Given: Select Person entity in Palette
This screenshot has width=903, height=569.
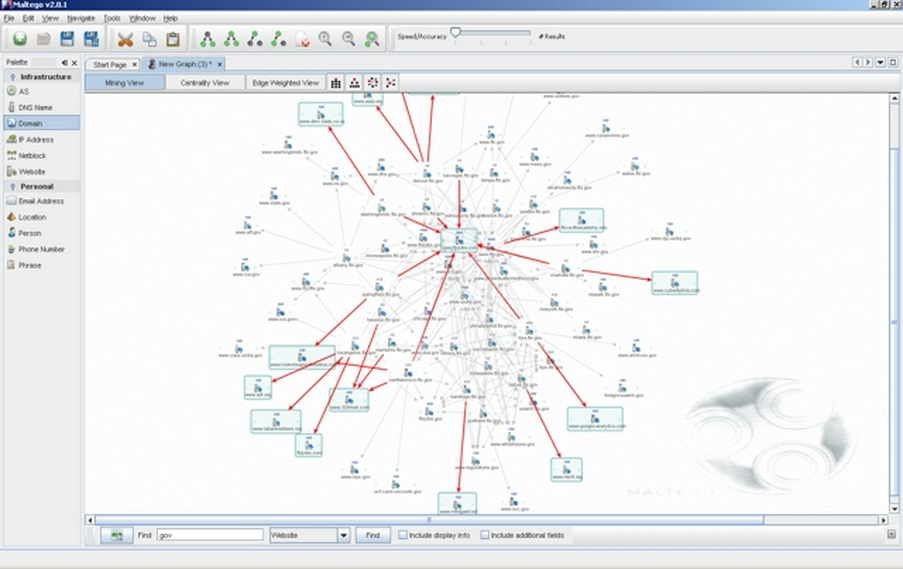Looking at the screenshot, I should point(41,233).
